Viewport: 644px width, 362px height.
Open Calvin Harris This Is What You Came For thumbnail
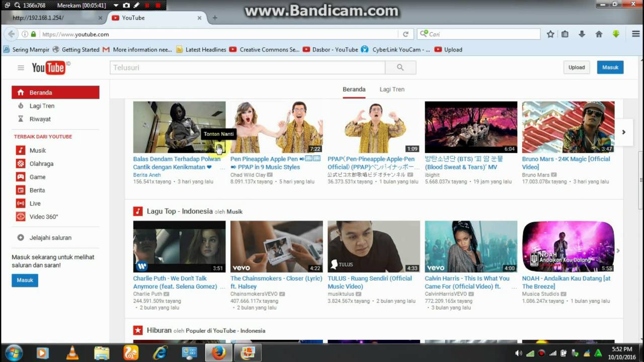tap(471, 247)
